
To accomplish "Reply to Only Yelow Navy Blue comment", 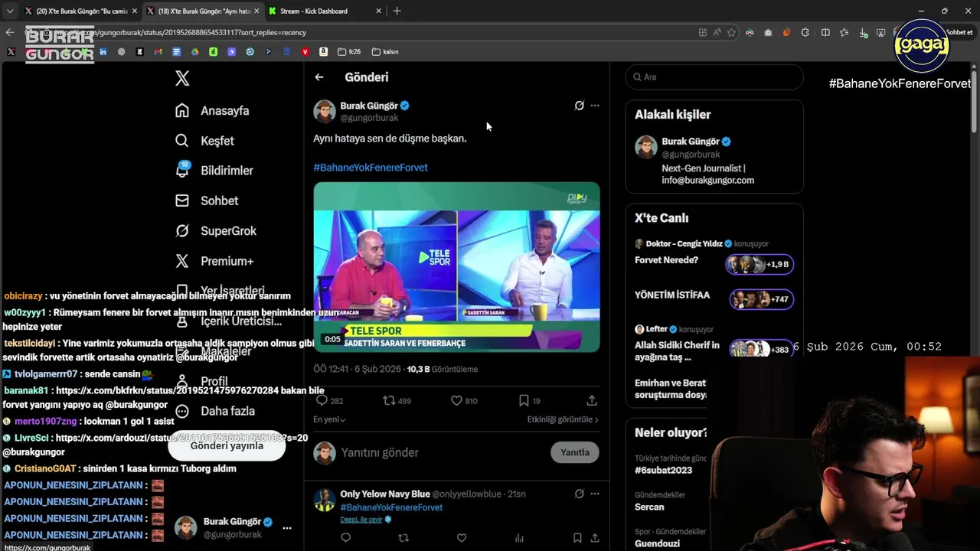I will [x=346, y=538].
